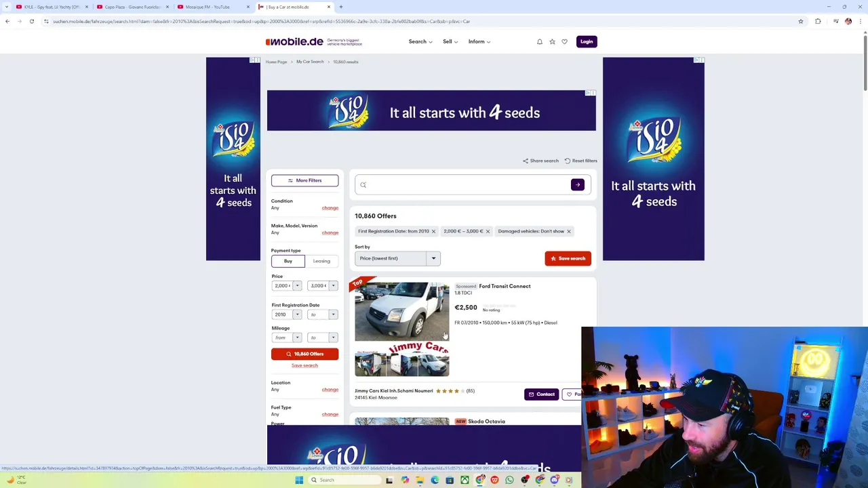Open the main Ford Transit Connect photo
Screen dimensions: 868x488
point(401,310)
